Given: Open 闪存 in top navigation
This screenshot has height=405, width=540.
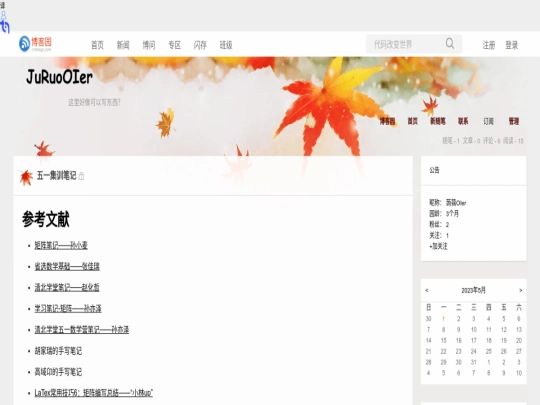Looking at the screenshot, I should click(x=200, y=45).
